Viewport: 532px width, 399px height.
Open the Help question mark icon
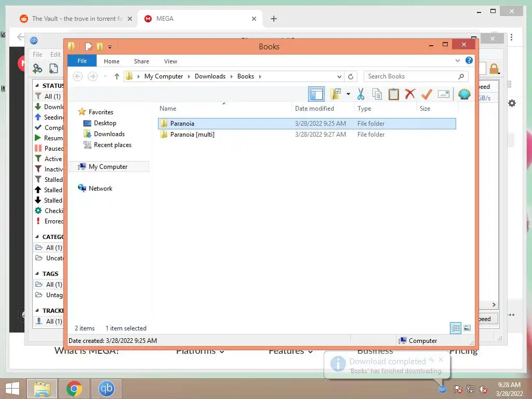469,60
